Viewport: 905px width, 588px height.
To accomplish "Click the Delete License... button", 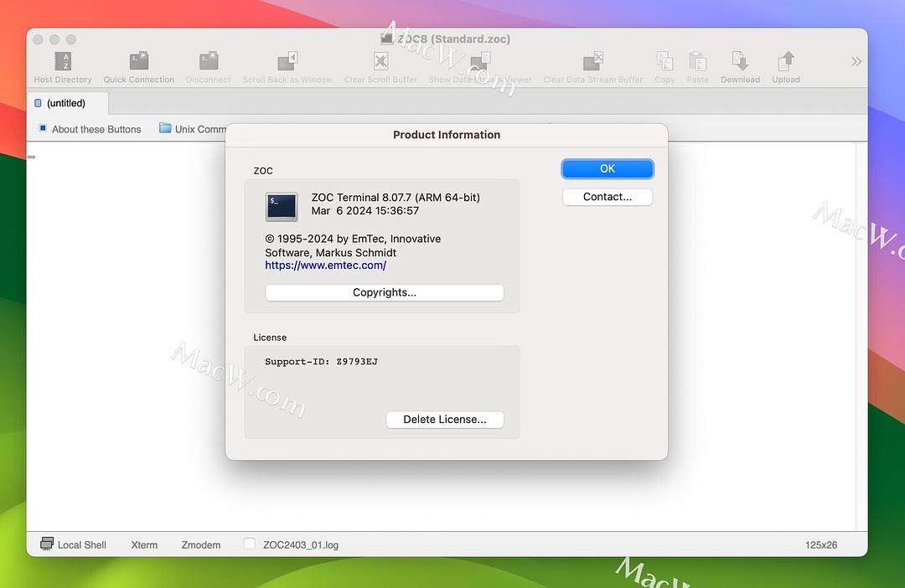I will (444, 419).
